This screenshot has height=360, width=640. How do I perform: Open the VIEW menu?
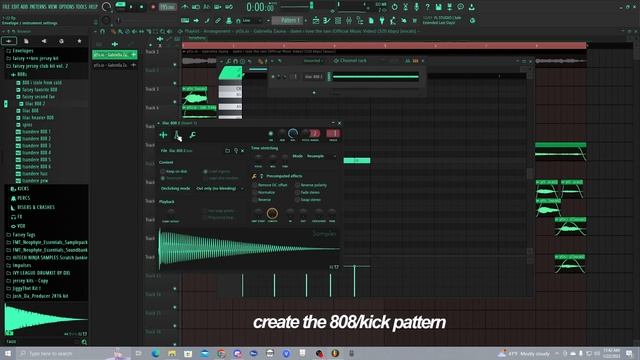53,7
